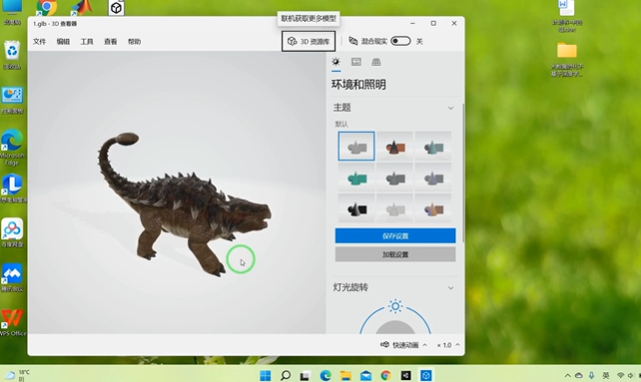
Task: Select the default gray lighting theme thumbnail
Action: pos(356,146)
